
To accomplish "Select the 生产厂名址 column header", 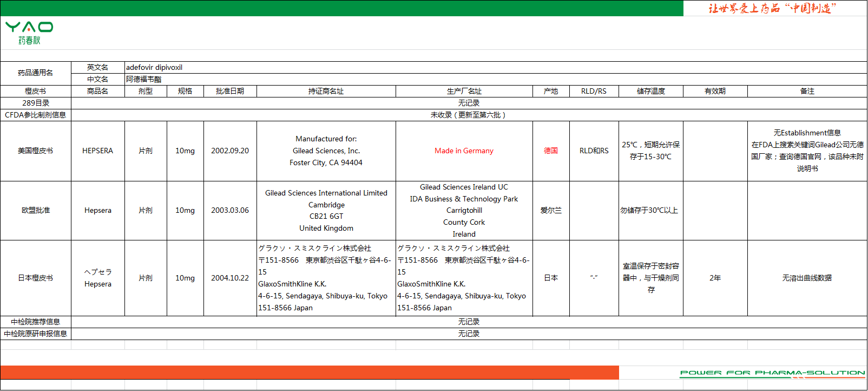I will tap(464, 92).
